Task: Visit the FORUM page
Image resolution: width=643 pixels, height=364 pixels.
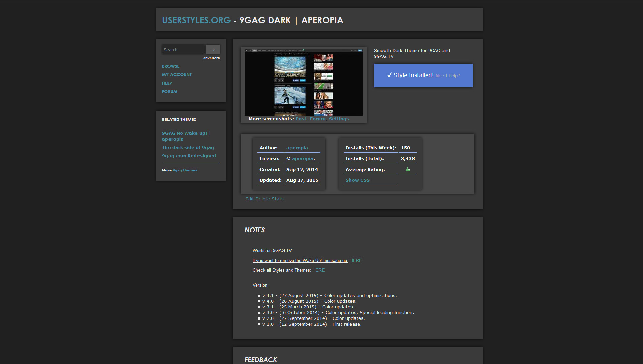Action: click(170, 91)
